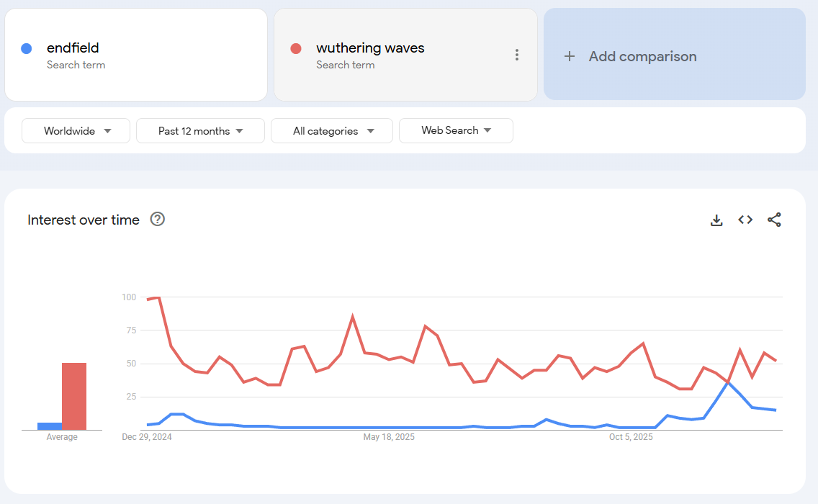Click the Oct 5, 2025 axis label

tap(631, 437)
